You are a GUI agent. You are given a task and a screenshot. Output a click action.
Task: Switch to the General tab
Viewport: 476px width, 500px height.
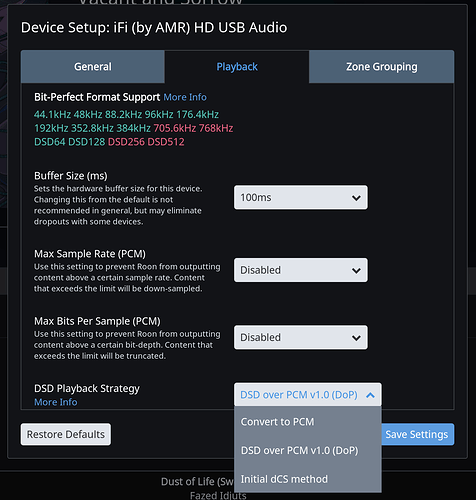pos(93,67)
